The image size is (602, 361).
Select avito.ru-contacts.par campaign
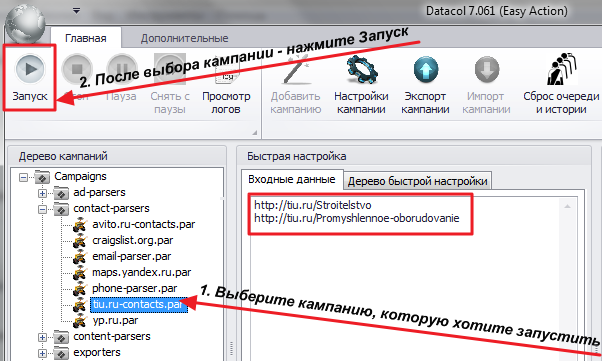(x=144, y=224)
